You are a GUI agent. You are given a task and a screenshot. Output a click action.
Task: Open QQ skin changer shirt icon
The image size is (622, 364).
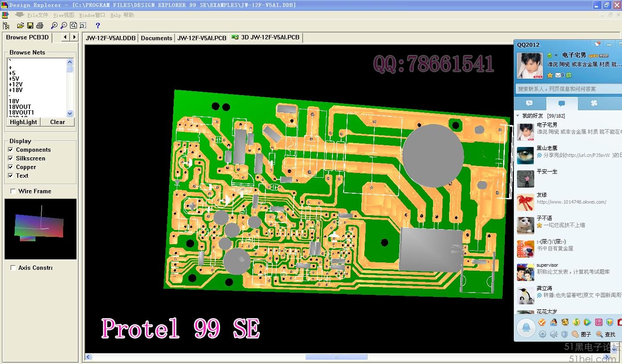pyautogui.click(x=597, y=44)
